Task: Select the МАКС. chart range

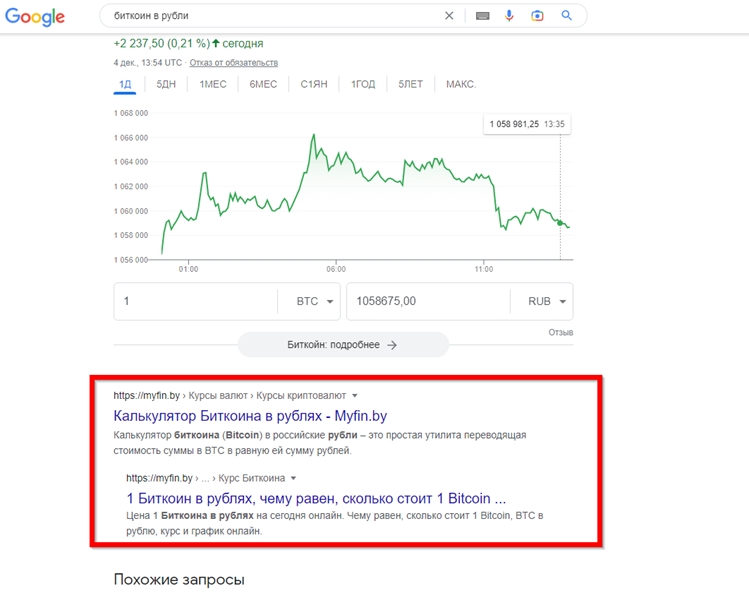Action: (x=461, y=84)
